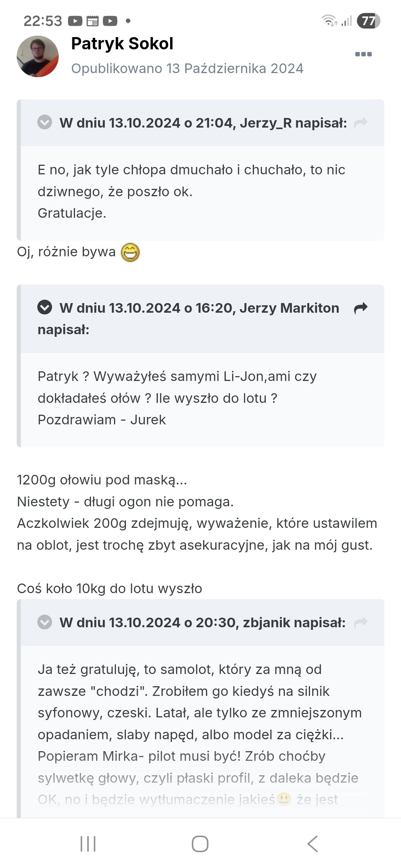Tap the grinning emoji after "Oj, różnie bywa"
The width and height of the screenshot is (401, 868).
point(130,252)
